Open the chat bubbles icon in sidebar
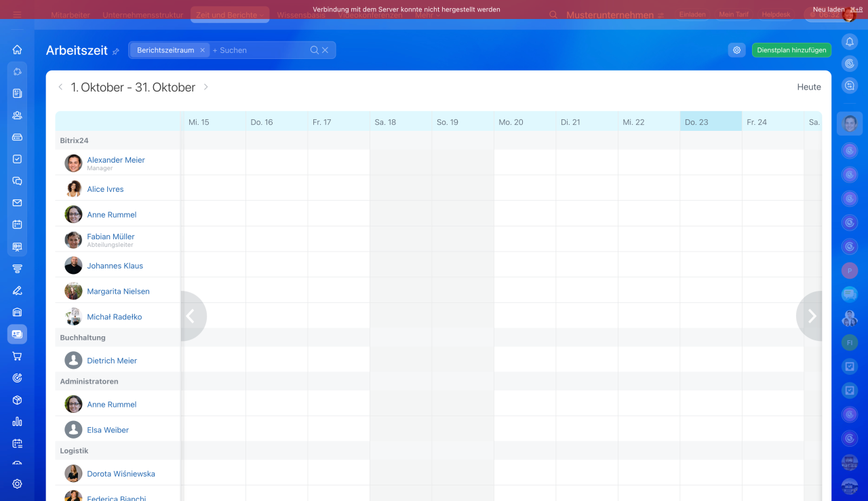The image size is (868, 501). (17, 181)
